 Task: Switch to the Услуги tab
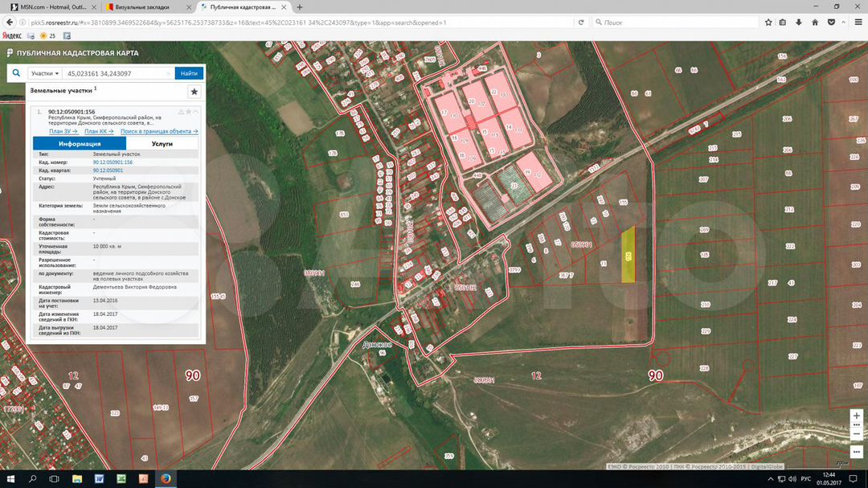162,143
